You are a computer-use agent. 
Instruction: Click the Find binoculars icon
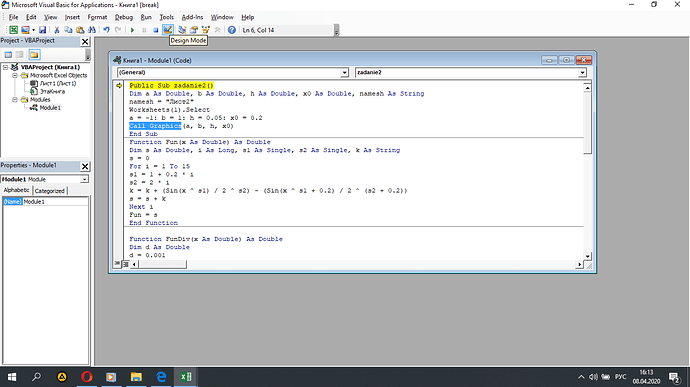point(92,30)
